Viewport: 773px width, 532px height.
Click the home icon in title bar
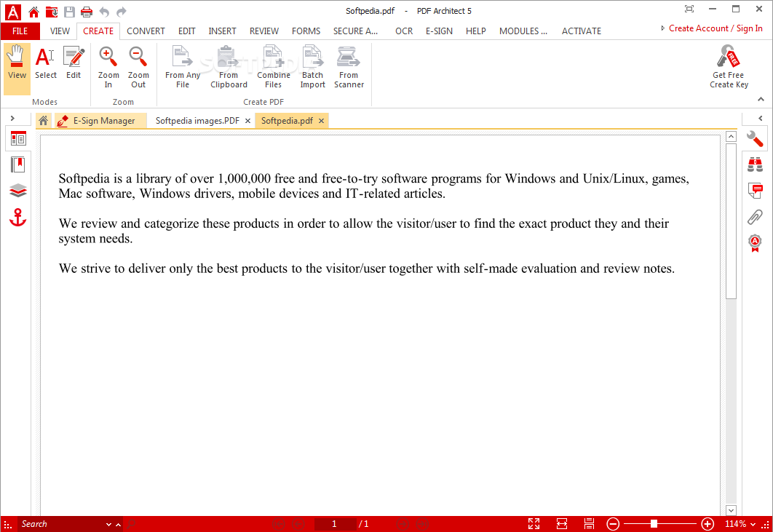(x=33, y=12)
